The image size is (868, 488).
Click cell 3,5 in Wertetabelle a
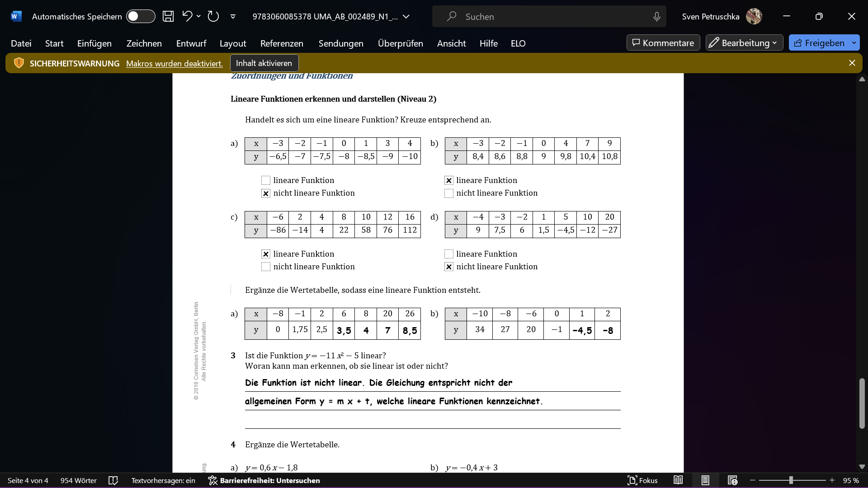(x=344, y=331)
